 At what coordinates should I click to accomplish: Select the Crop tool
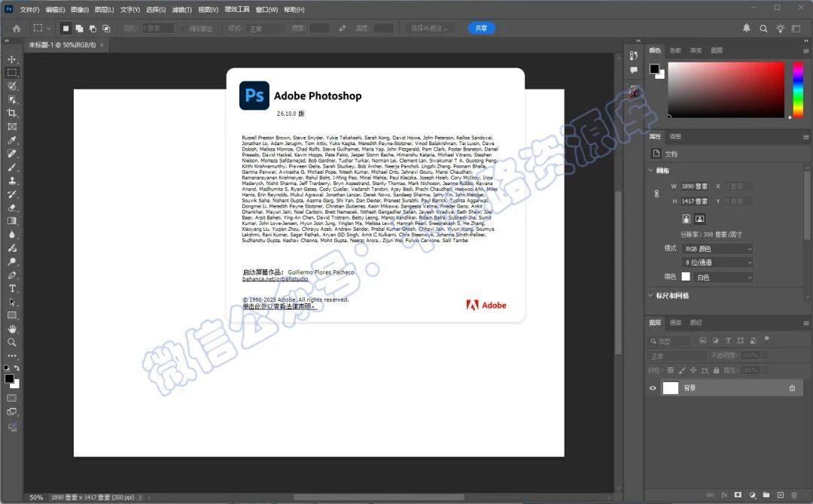point(12,113)
